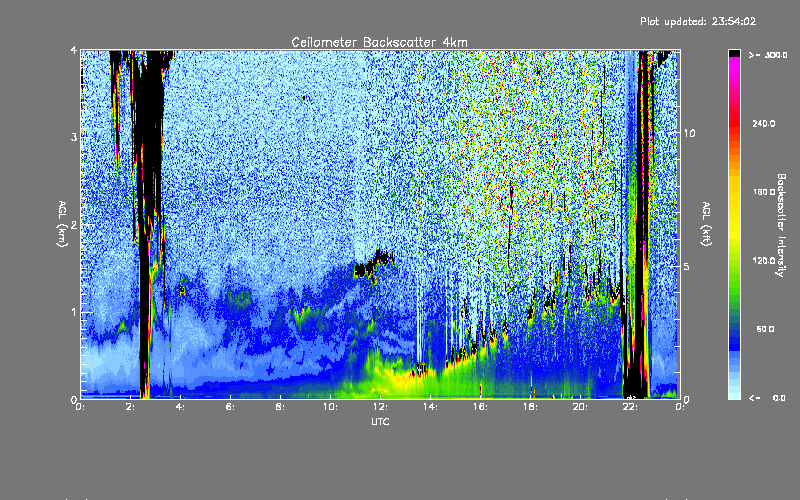Click the colorbar maximum '>= 300.0' label
The image size is (800, 500).
(x=768, y=55)
